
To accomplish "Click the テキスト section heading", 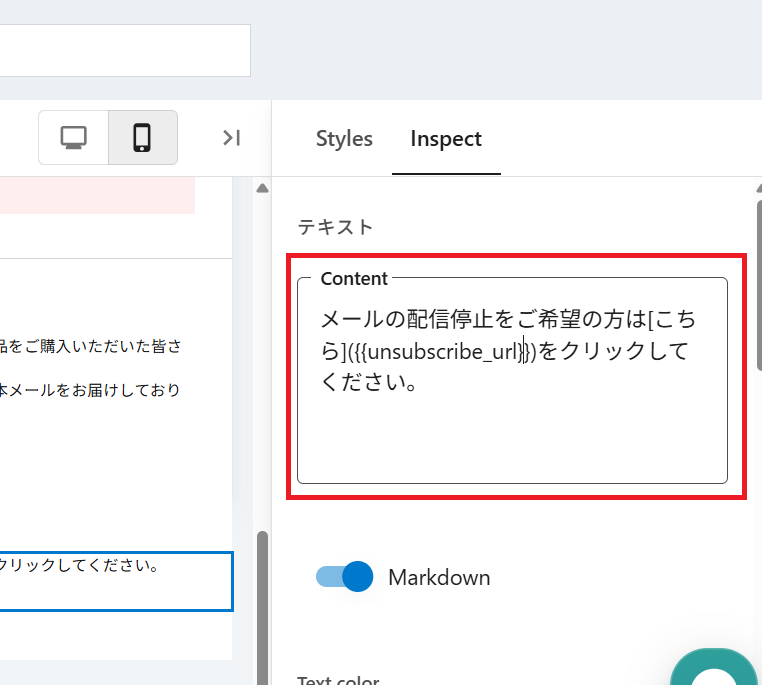I will point(335,227).
